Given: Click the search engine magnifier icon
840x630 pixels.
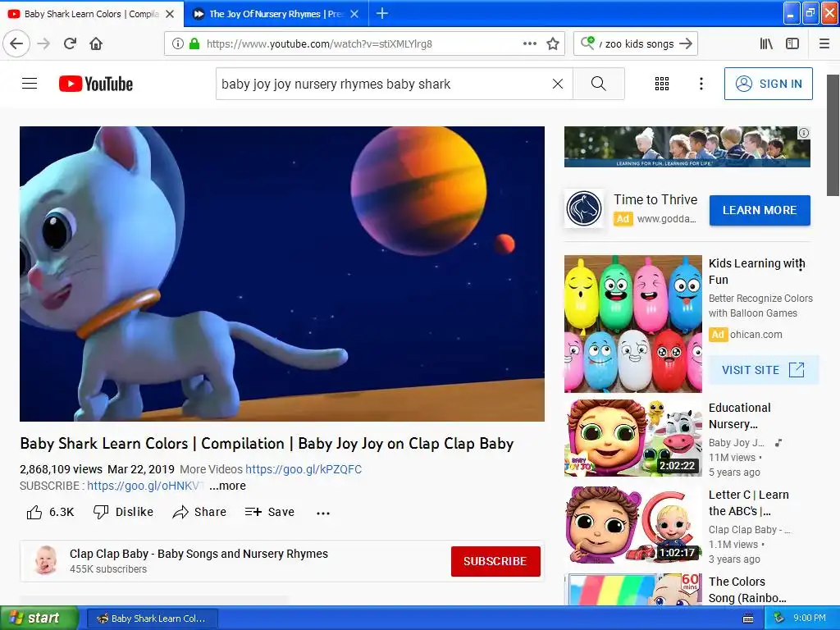Looking at the screenshot, I should (x=587, y=43).
